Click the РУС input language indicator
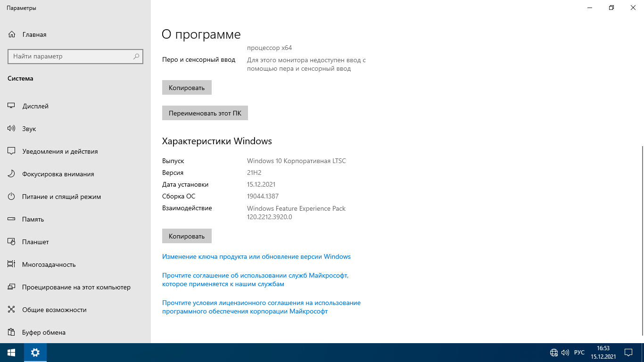 pos(579,353)
